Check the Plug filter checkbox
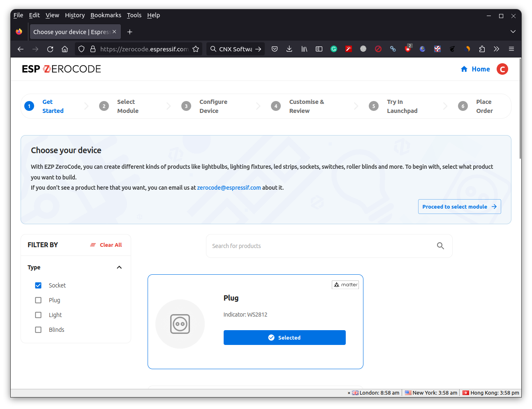Screen dimensions: 532x409 (x=38, y=300)
